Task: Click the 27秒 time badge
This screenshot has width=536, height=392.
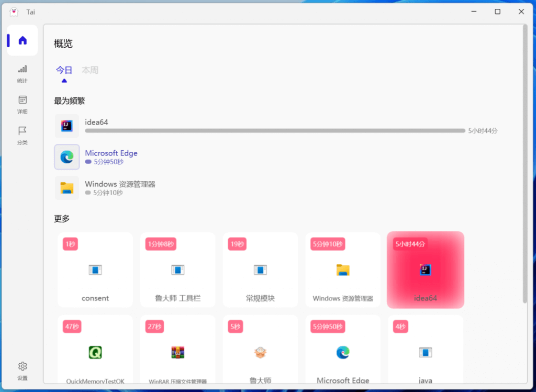Action: point(155,327)
